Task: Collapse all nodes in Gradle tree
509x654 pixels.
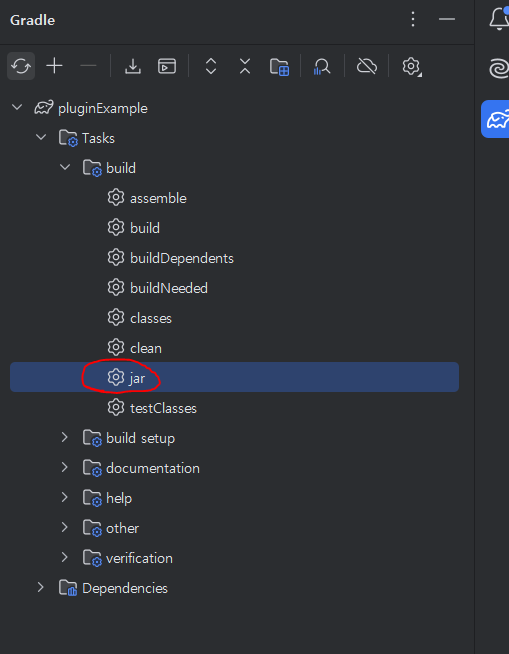Action: [x=245, y=66]
